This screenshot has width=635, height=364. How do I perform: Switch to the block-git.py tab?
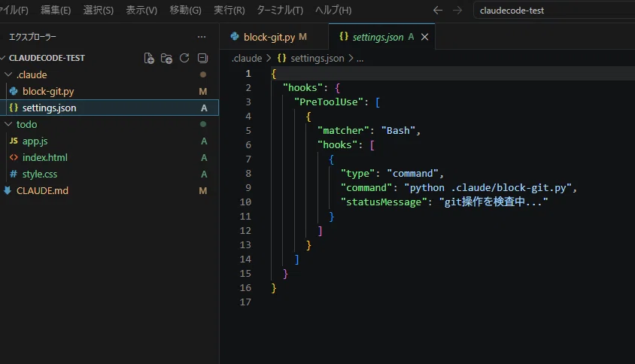point(274,37)
